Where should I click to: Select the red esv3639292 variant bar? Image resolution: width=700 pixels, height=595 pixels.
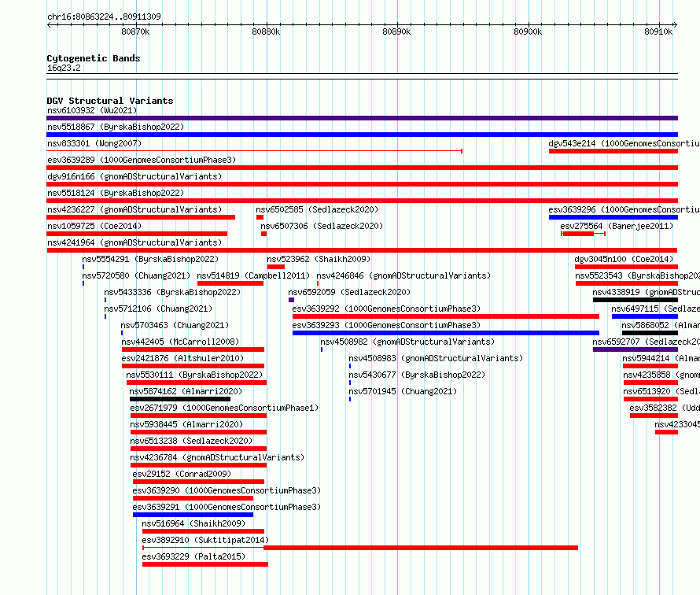tap(445, 316)
